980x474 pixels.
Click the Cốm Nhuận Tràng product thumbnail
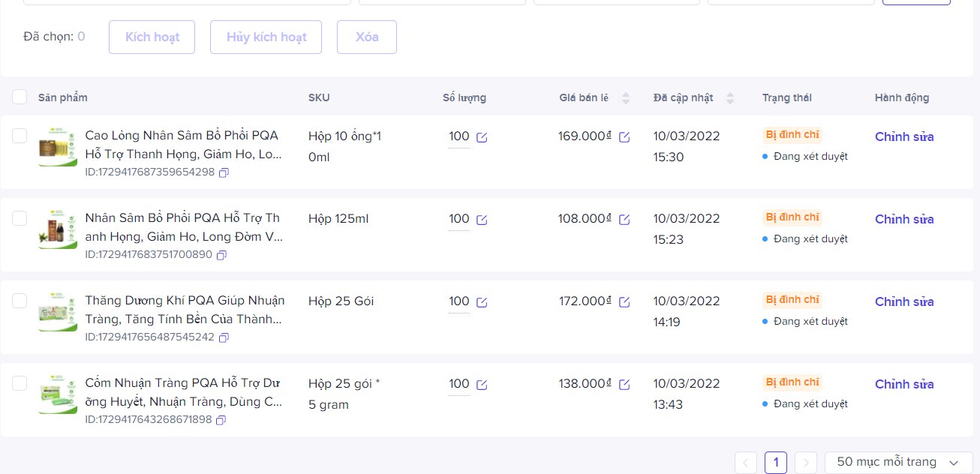pos(57,393)
